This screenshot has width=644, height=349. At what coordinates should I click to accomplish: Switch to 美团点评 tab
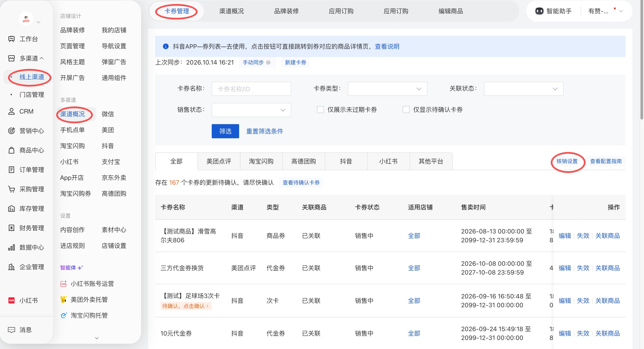[x=219, y=161]
